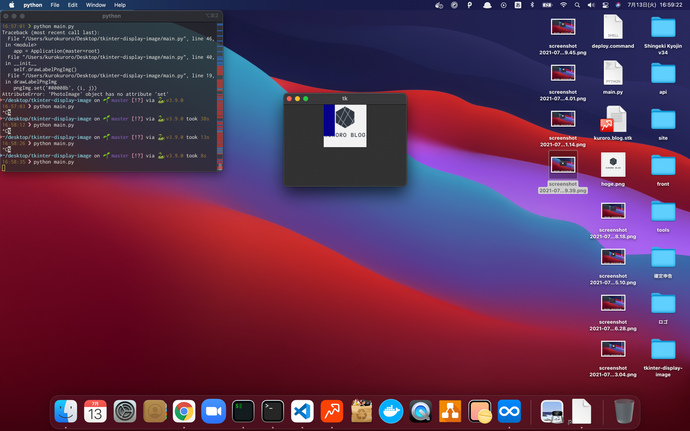
Task: Click the KURORO BLOG image in tk window
Action: (345, 126)
